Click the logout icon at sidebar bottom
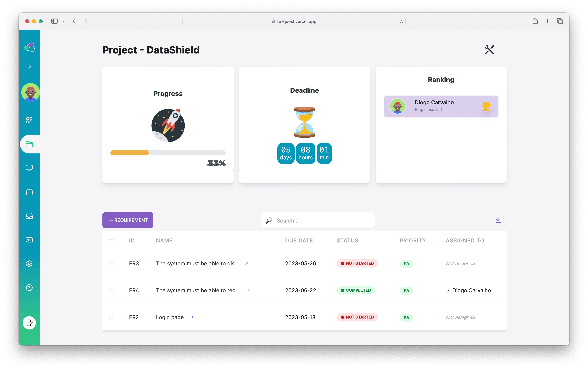The height and width of the screenshot is (370, 588). (x=29, y=323)
